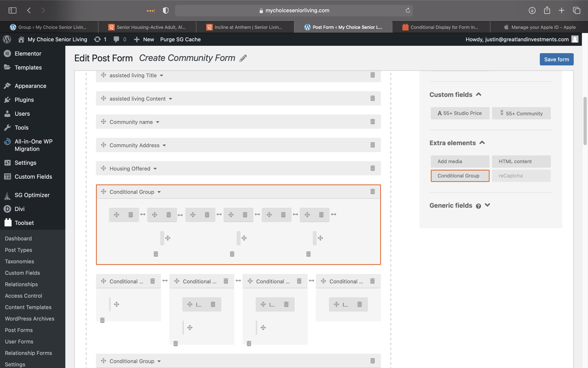Collapse the Custom fields section
This screenshot has width=588, height=368.
[x=479, y=94]
